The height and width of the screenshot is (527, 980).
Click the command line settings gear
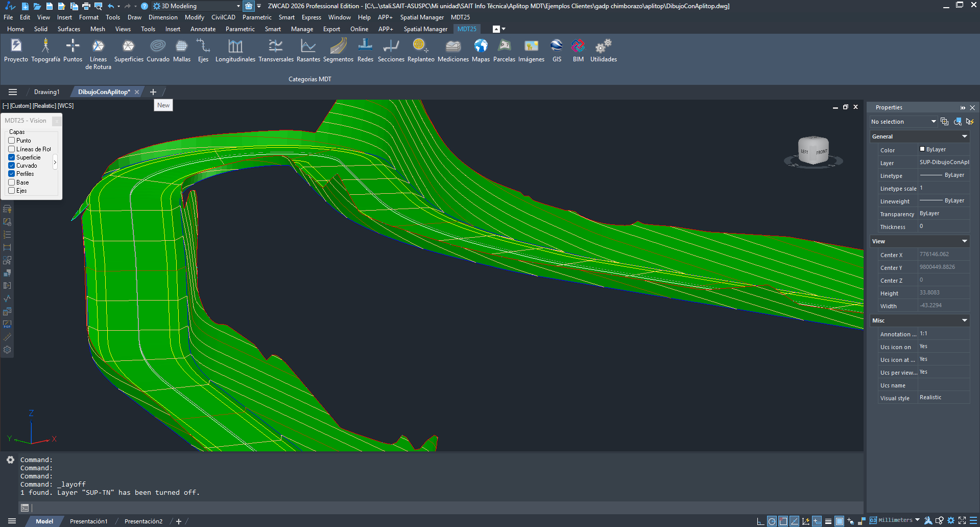tap(10, 460)
